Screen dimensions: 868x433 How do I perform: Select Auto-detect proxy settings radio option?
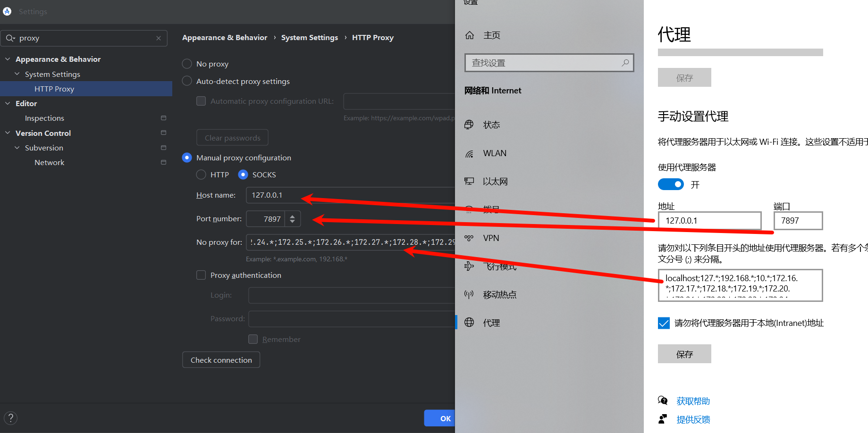coord(187,81)
